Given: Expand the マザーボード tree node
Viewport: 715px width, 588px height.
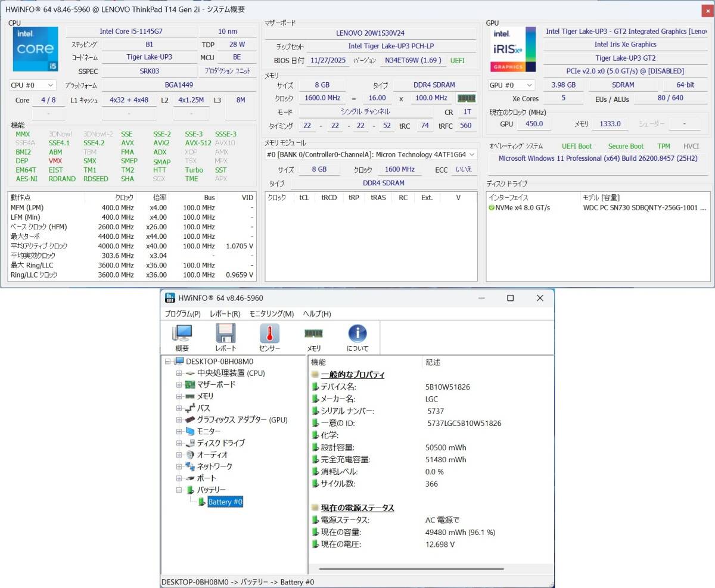Looking at the screenshot, I should pos(179,385).
